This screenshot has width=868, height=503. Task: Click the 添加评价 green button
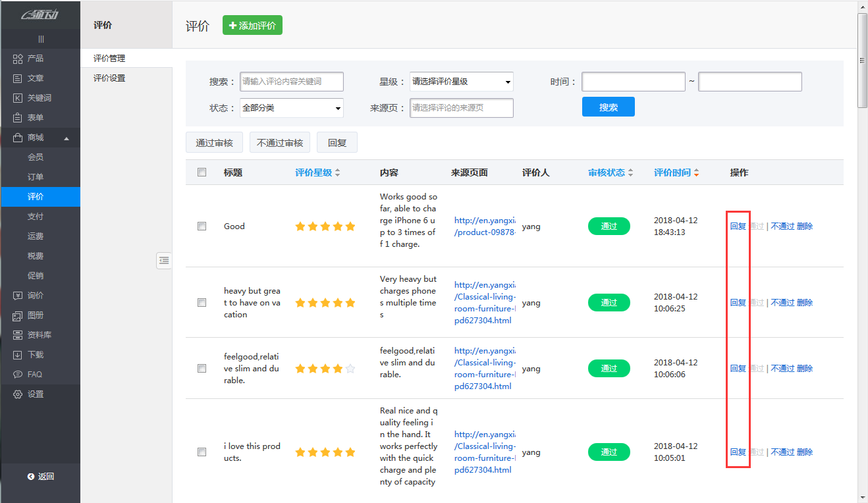pyautogui.click(x=252, y=24)
